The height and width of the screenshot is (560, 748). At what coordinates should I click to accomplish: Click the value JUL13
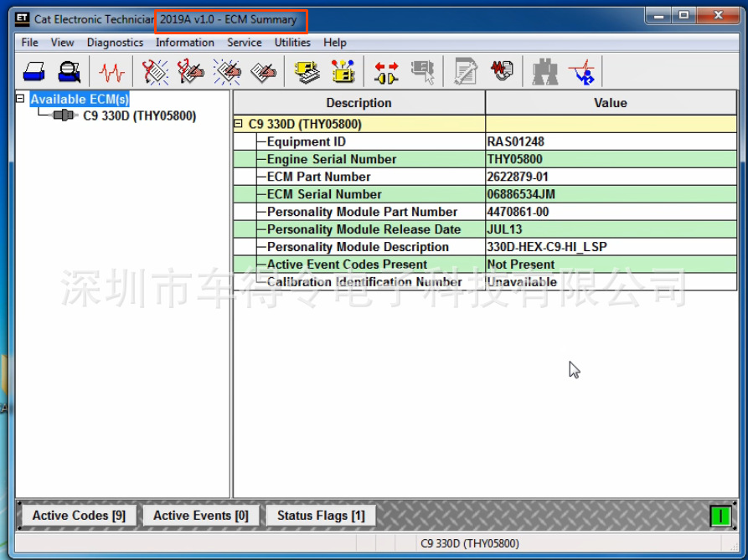click(x=505, y=229)
